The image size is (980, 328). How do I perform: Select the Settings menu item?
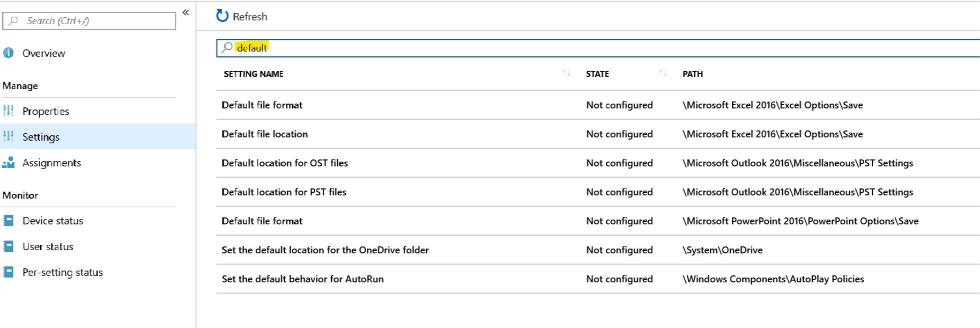tap(98, 136)
